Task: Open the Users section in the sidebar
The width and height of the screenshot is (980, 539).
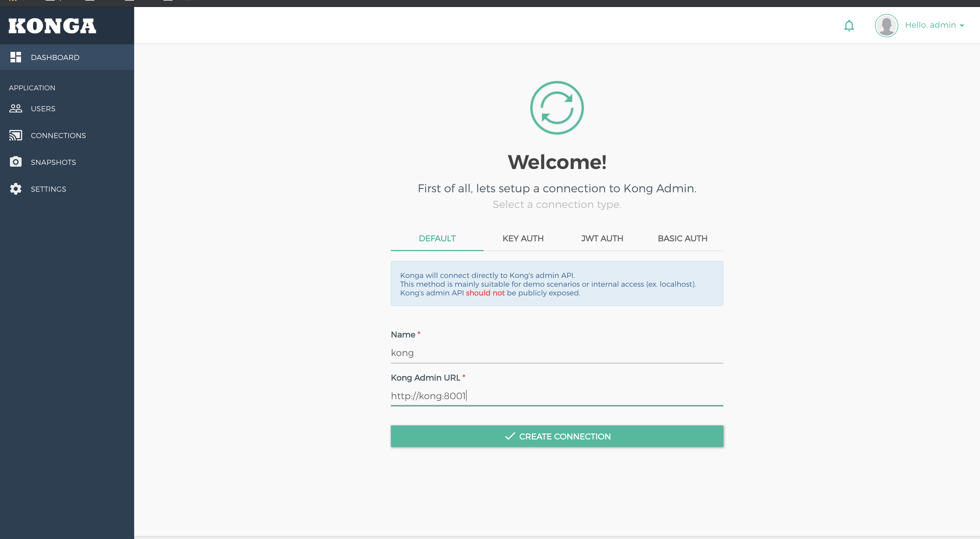Action: (x=43, y=109)
